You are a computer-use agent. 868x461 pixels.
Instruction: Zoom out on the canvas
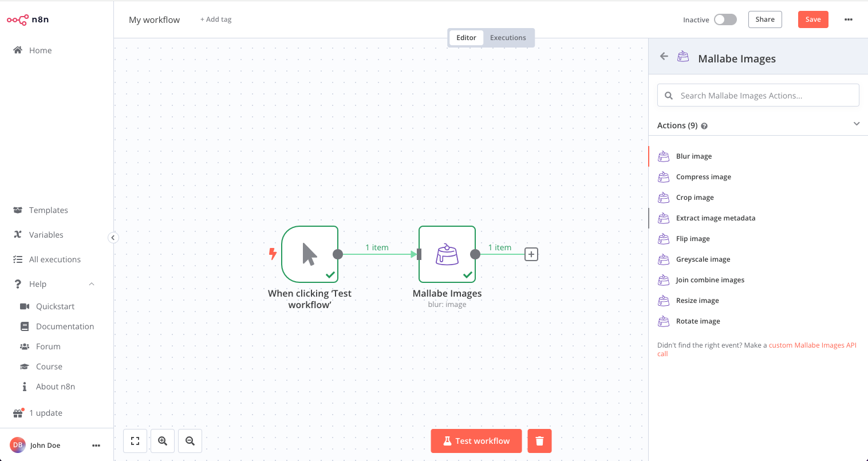click(190, 441)
